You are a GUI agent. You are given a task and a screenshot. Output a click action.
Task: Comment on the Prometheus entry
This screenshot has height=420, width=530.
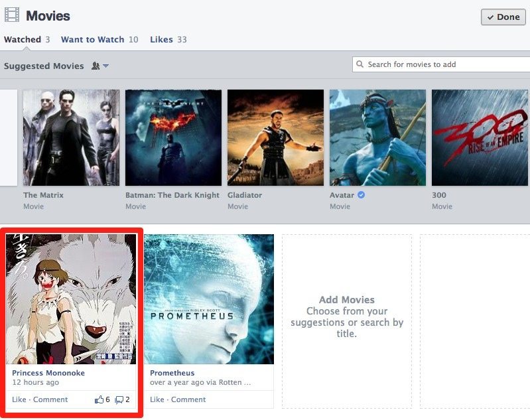(x=188, y=399)
